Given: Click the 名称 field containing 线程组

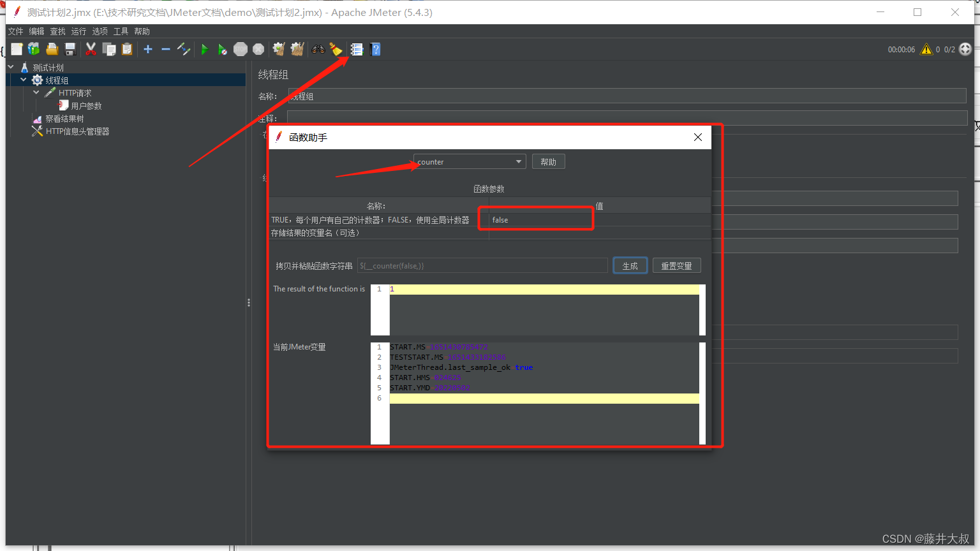Looking at the screenshot, I should (627, 96).
